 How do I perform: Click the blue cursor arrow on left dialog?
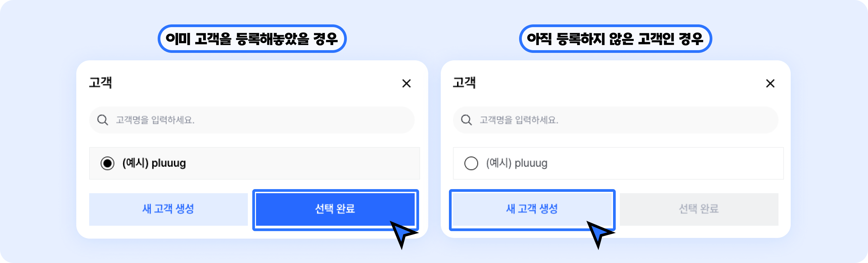[402, 234]
